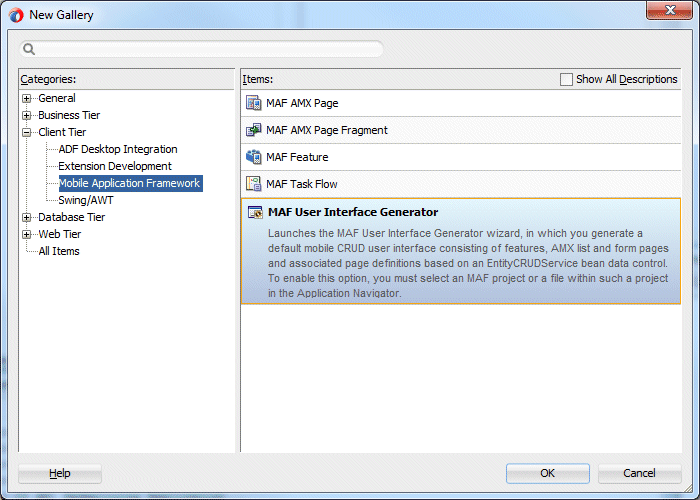
Task: Enable Show All Descriptions checkbox
Action: point(566,79)
